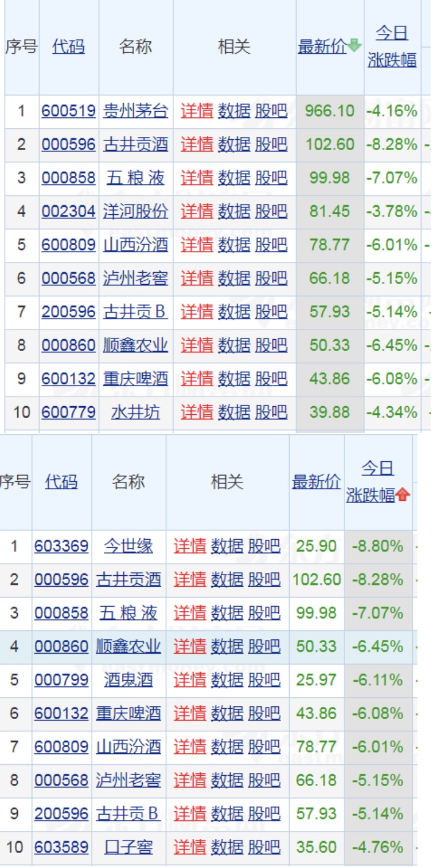Screen dimensions: 445x868
Task: Click 今日 涨跌幅 header in the table listing 贵州茅台 first
Action: [x=392, y=46]
